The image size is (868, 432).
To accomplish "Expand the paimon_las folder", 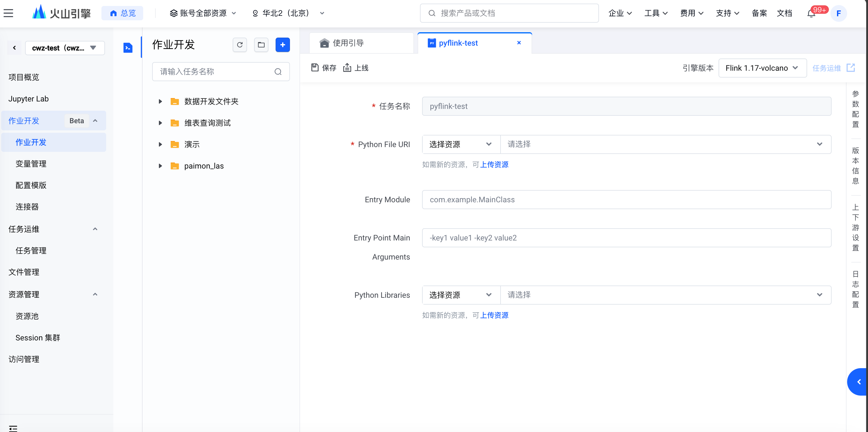I will point(160,166).
